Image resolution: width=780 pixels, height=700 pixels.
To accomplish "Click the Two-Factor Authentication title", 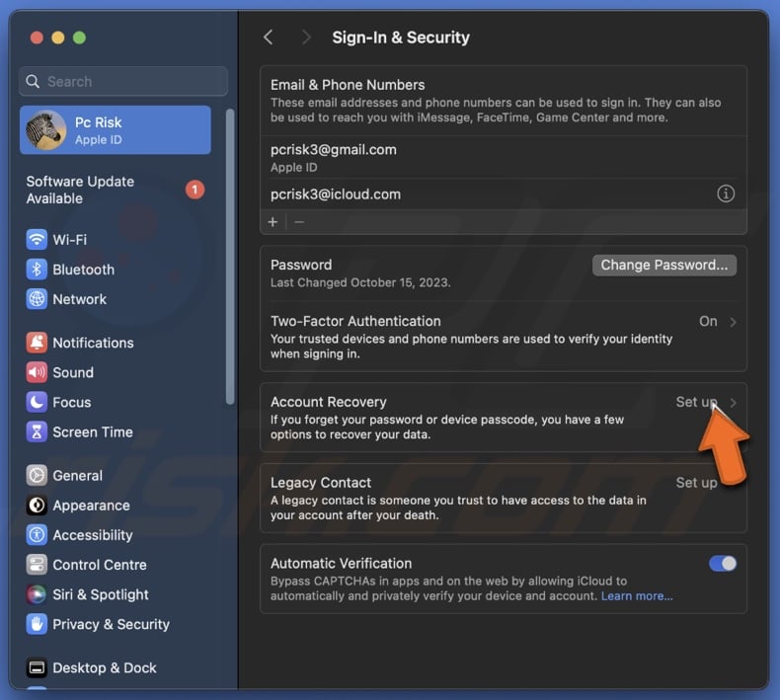I will tap(355, 321).
